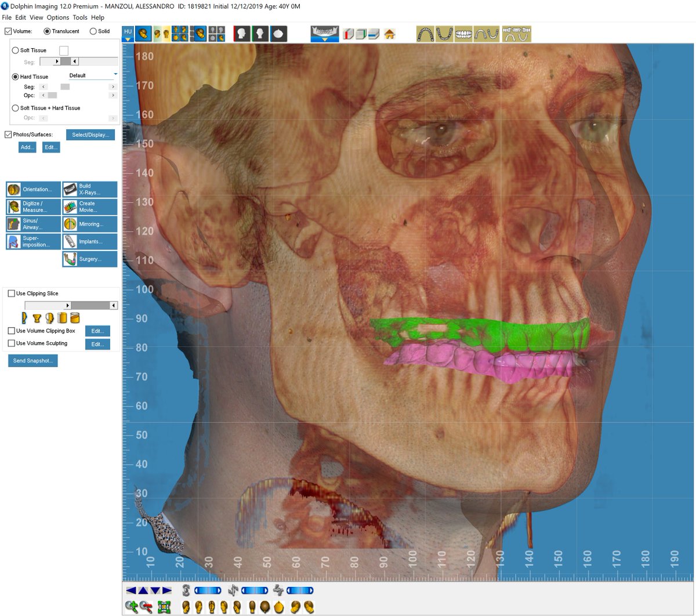The width and height of the screenshot is (696, 616).
Task: Click the green-edged head silhouette icon
Action: 260,34
